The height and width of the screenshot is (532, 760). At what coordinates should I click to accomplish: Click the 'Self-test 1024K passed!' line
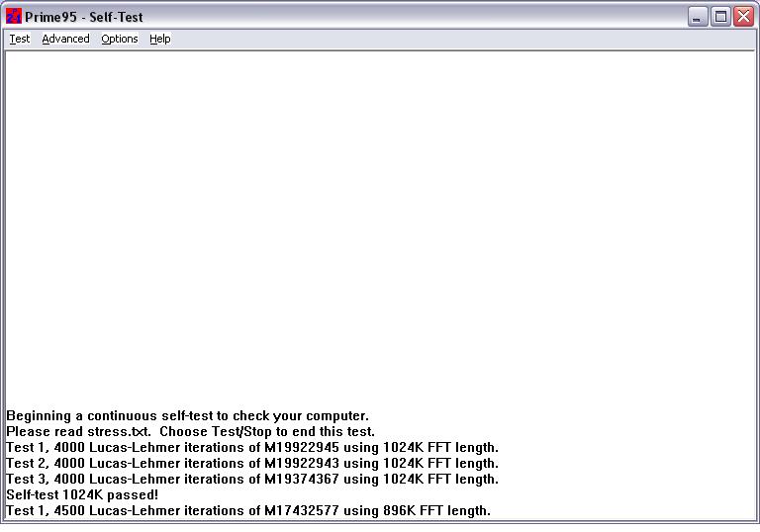click(x=82, y=494)
